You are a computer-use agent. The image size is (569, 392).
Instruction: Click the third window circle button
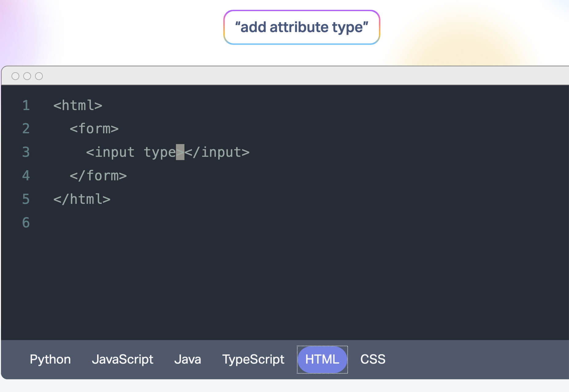[x=39, y=76]
